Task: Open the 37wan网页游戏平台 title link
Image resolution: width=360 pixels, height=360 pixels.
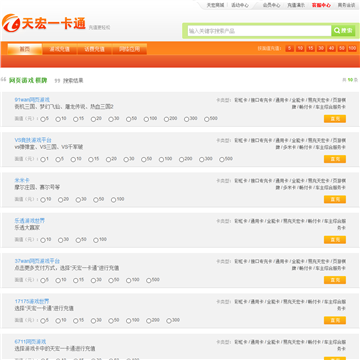Action: [37, 261]
